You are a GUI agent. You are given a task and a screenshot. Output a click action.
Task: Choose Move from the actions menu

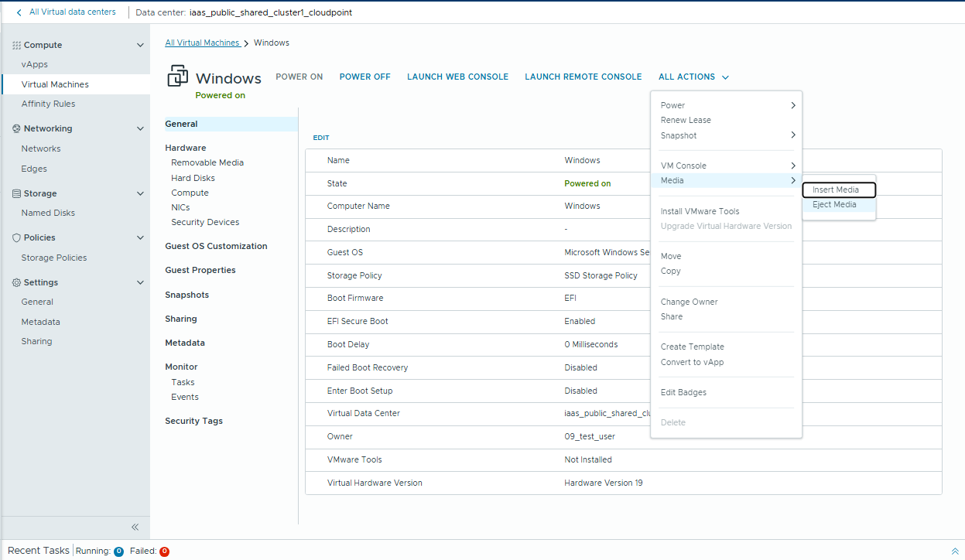coord(671,256)
